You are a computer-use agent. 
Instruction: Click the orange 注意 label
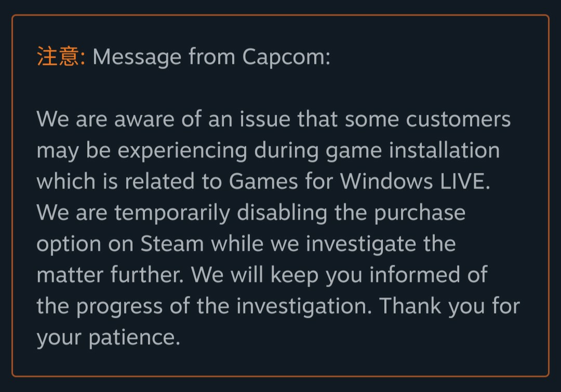[58, 56]
